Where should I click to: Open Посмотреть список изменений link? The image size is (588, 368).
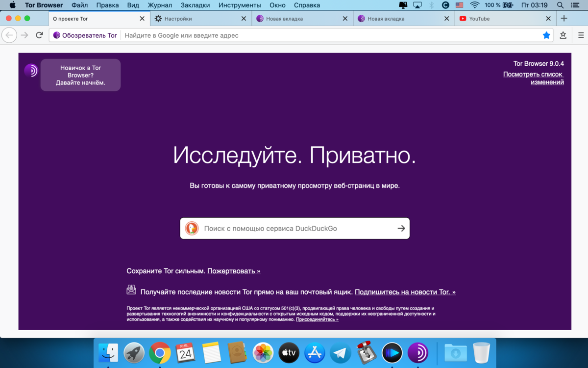(534, 78)
